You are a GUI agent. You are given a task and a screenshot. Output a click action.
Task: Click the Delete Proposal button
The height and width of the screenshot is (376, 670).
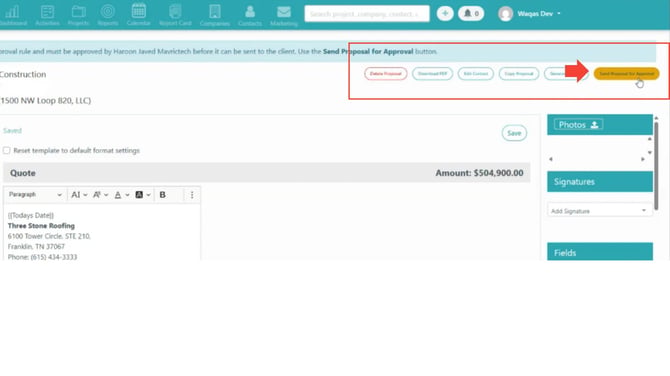point(385,73)
